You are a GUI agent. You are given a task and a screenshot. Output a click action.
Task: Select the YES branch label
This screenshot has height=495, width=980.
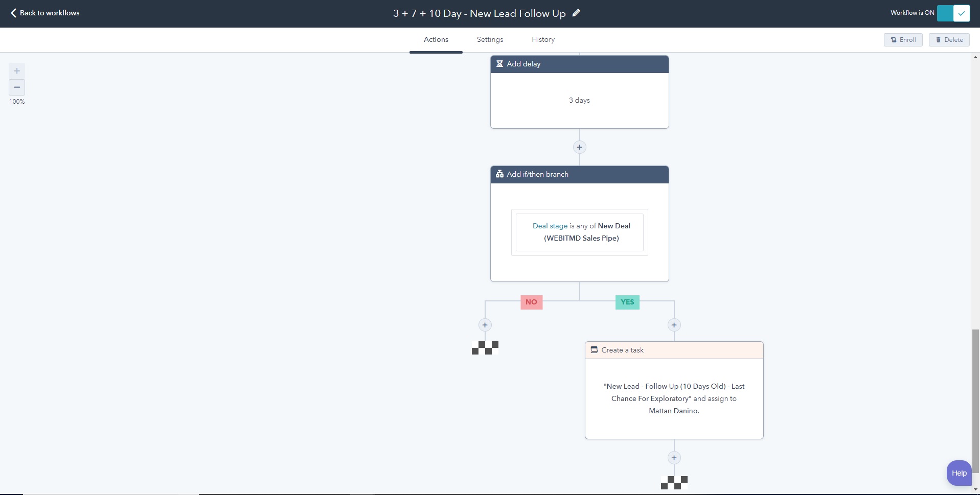click(x=627, y=302)
